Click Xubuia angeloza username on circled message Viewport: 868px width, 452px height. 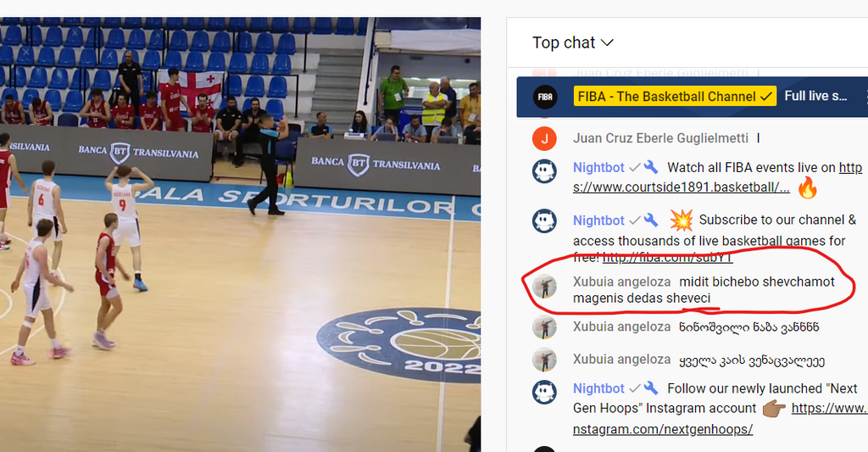tap(621, 282)
